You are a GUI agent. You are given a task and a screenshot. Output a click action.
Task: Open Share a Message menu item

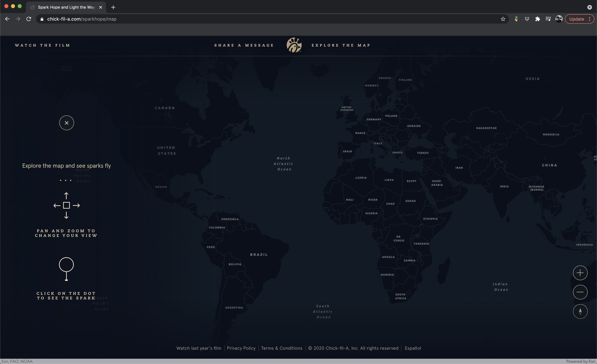[244, 45]
